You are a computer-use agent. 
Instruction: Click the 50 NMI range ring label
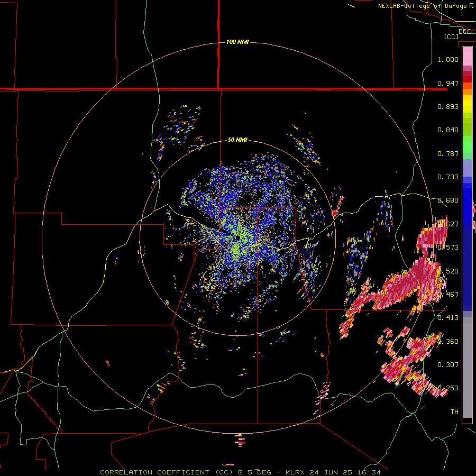[x=237, y=140]
